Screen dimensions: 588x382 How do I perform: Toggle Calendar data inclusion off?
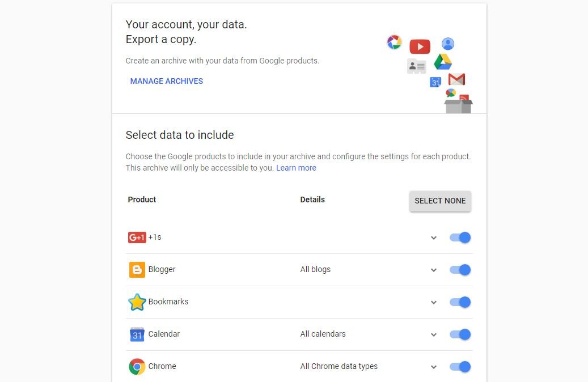click(460, 334)
